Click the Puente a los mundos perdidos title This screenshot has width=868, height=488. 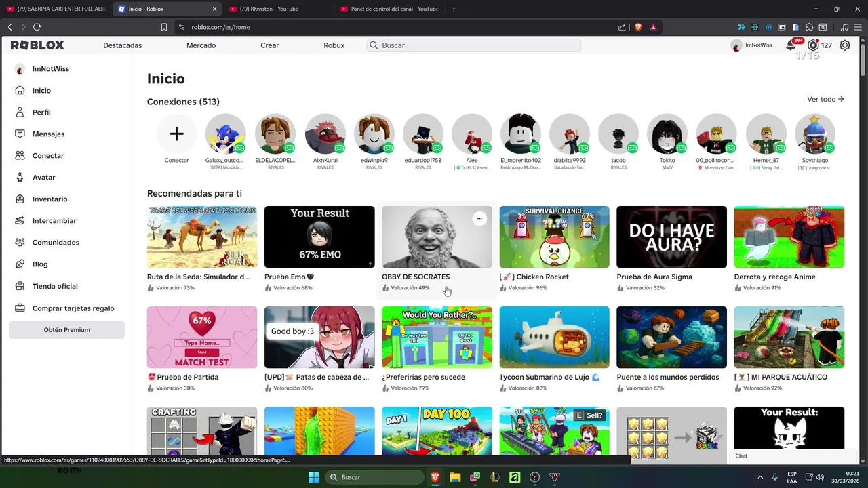point(668,377)
